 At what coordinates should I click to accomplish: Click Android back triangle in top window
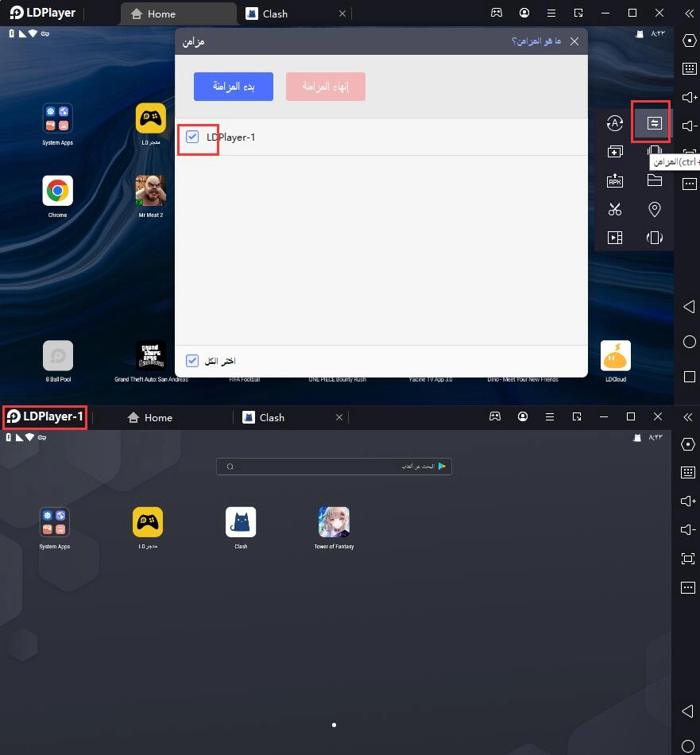[x=689, y=307]
